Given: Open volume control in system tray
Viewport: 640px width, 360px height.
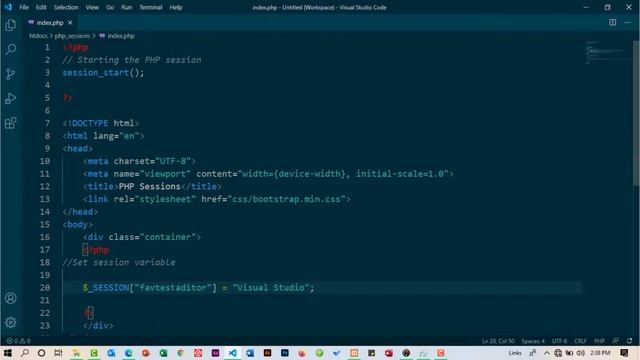Looking at the screenshot, I should pyautogui.click(x=580, y=353).
